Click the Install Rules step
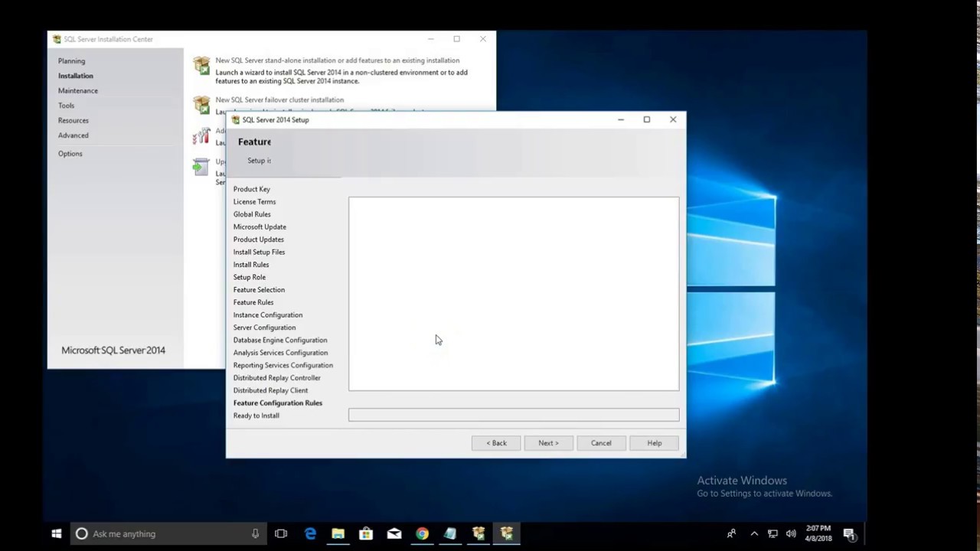This screenshot has width=980, height=551. click(251, 265)
